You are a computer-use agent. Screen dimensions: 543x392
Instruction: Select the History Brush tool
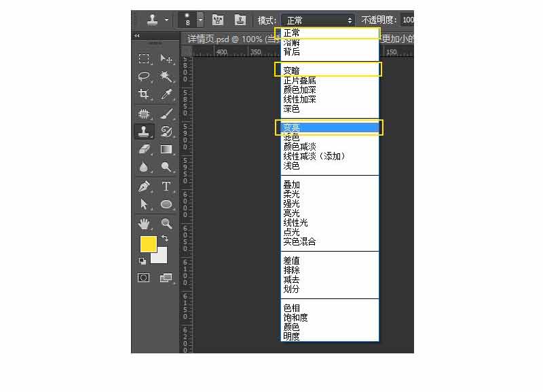[x=166, y=132]
